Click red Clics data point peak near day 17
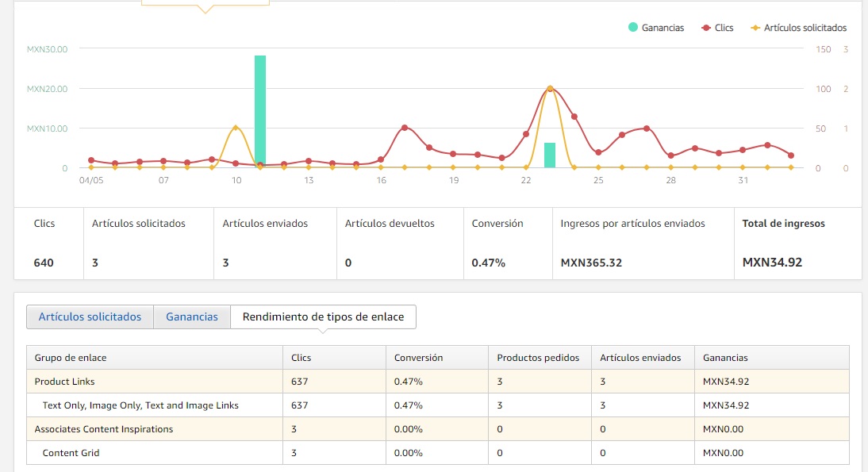 405,128
